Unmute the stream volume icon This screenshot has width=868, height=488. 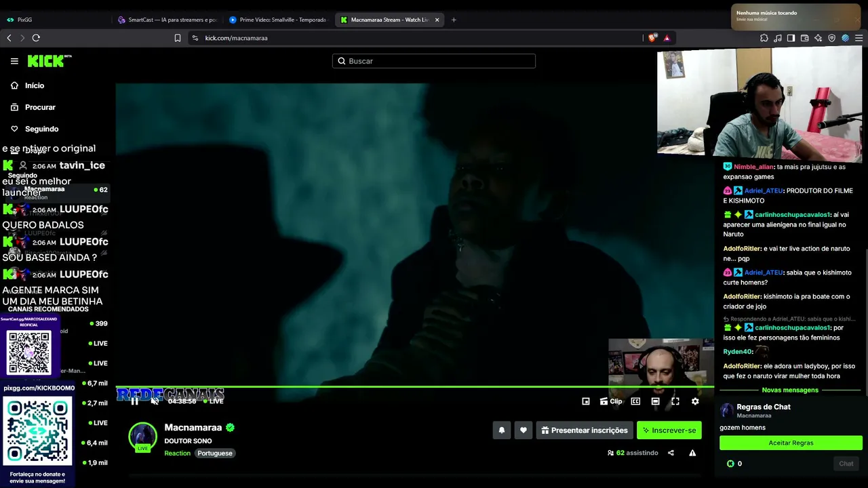(x=155, y=401)
